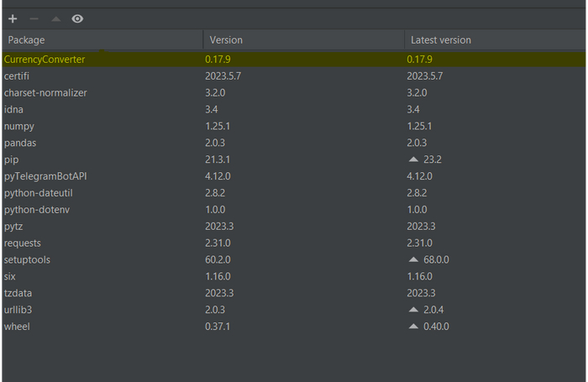588x382 pixels.
Task: Select the CurrencyConverter package row
Action: pyautogui.click(x=45, y=60)
